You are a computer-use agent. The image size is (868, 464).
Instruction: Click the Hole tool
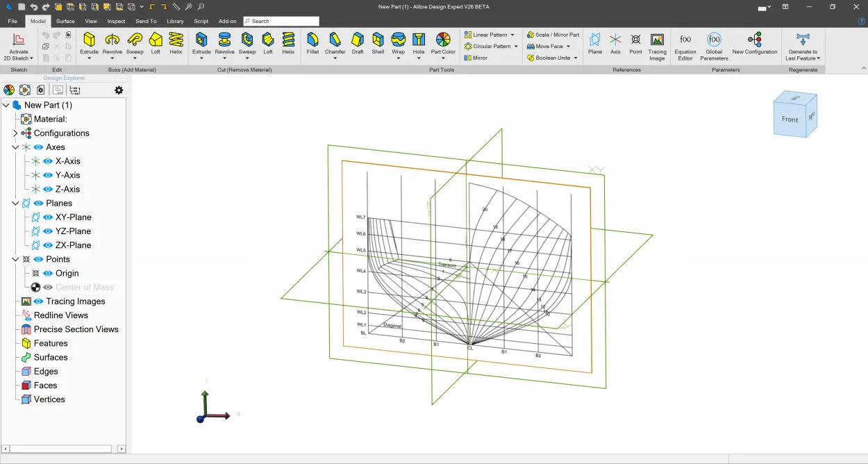(419, 43)
